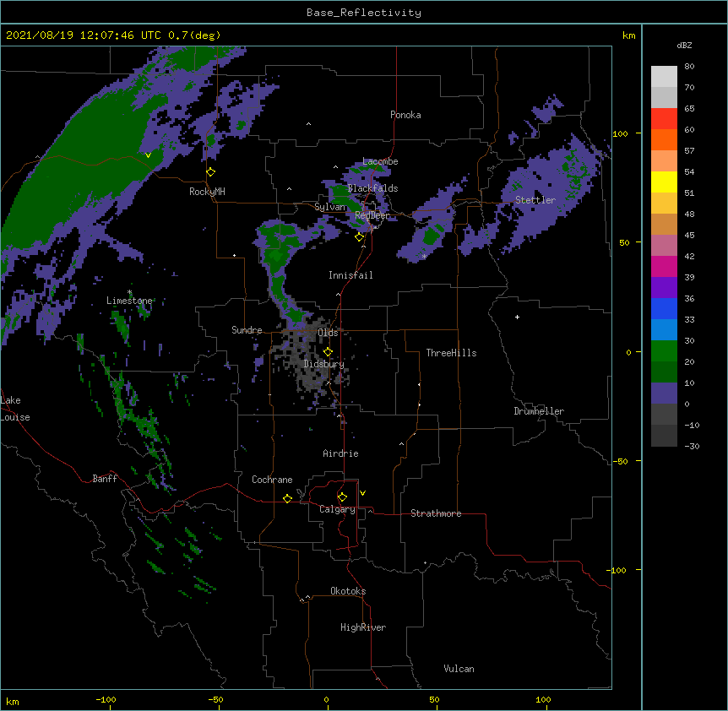The height and width of the screenshot is (711, 728).
Task: Click the Stettler label
Action: tap(535, 200)
